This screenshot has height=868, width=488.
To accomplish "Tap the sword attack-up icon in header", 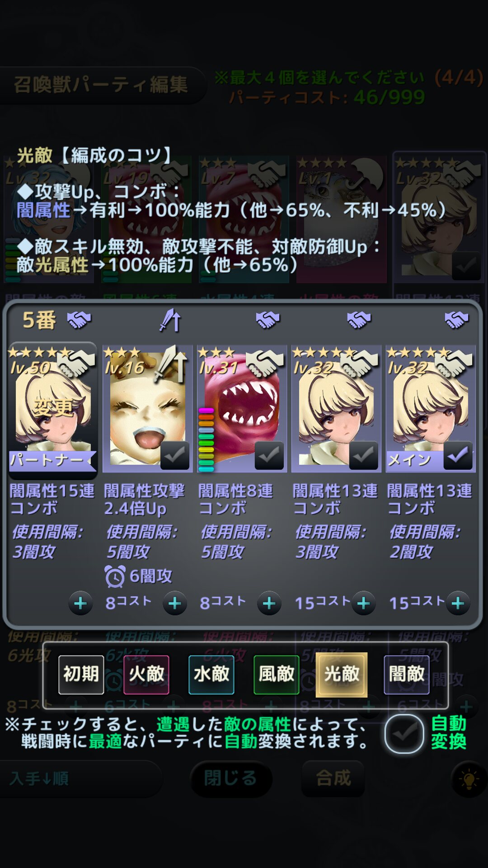I will [x=170, y=320].
